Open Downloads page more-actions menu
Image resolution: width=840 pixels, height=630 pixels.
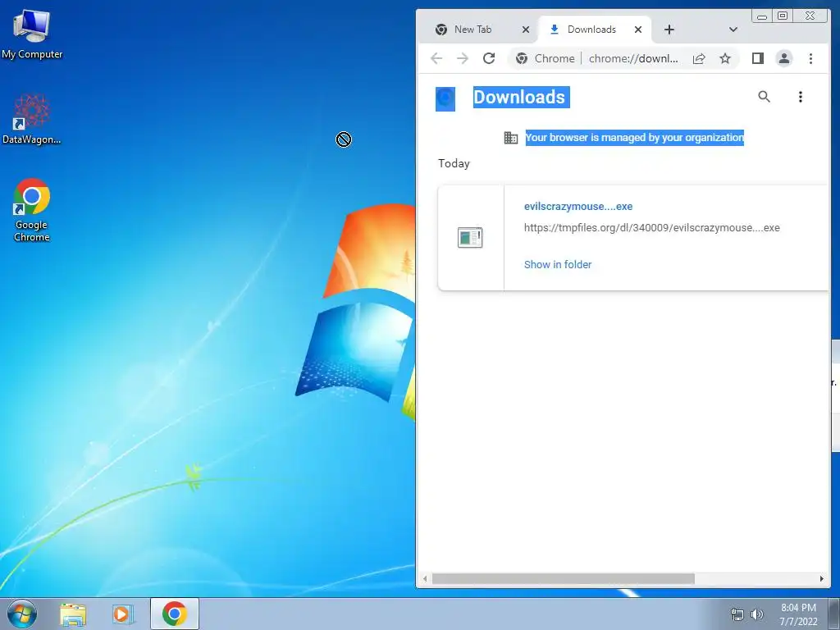[x=801, y=97]
